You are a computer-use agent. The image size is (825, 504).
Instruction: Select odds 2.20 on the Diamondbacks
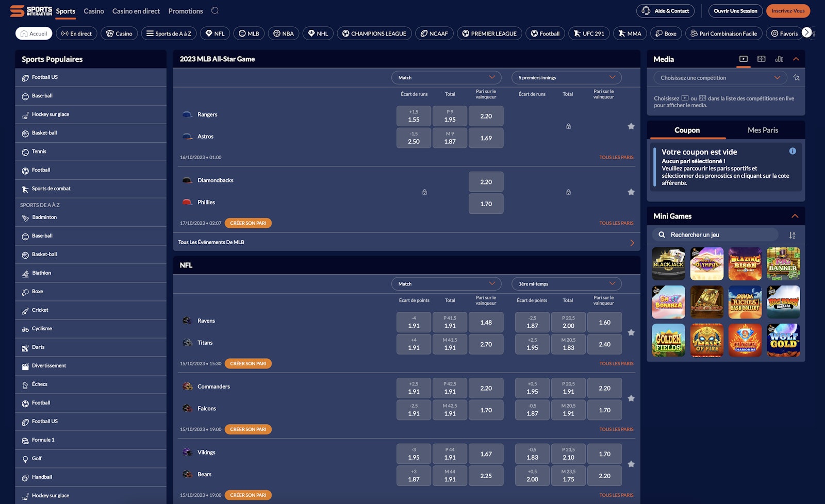[x=485, y=181]
